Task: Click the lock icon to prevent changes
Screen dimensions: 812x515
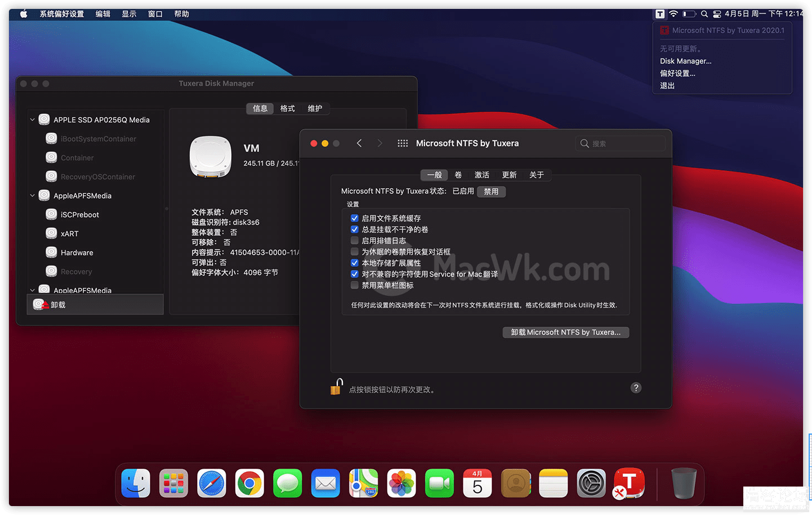Action: tap(336, 387)
